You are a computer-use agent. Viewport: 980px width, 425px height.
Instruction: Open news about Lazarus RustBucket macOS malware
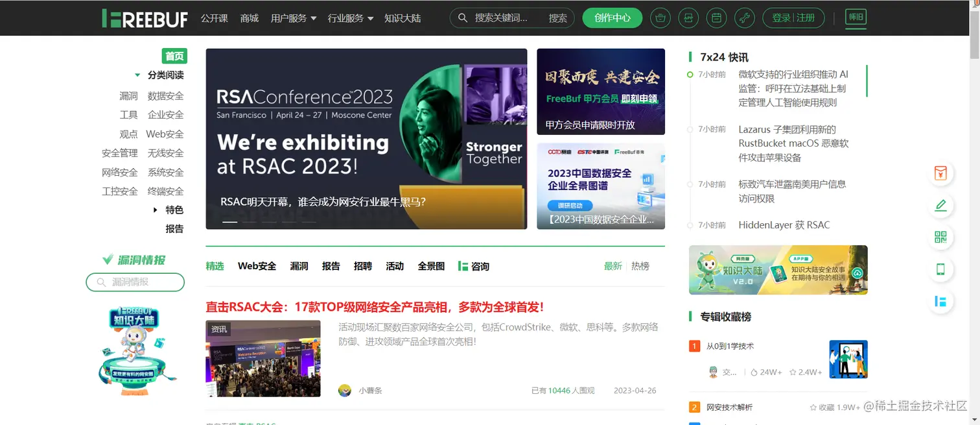point(793,143)
